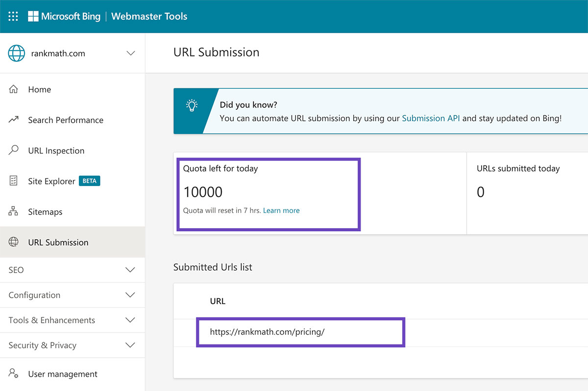Click the Sitemaps hierarchy icon
This screenshot has height=391, width=588.
tap(14, 211)
